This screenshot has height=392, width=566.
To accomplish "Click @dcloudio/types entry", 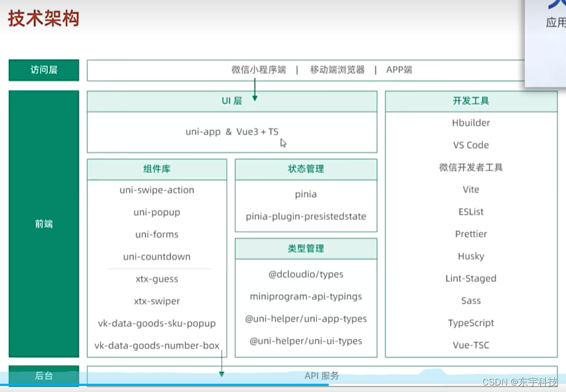I will [x=306, y=275].
